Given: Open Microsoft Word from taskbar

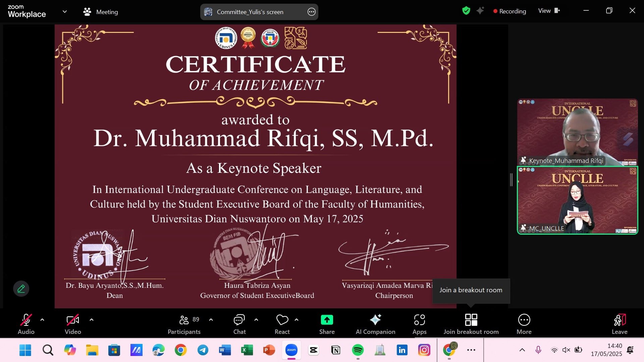Looking at the screenshot, I should tap(225, 350).
